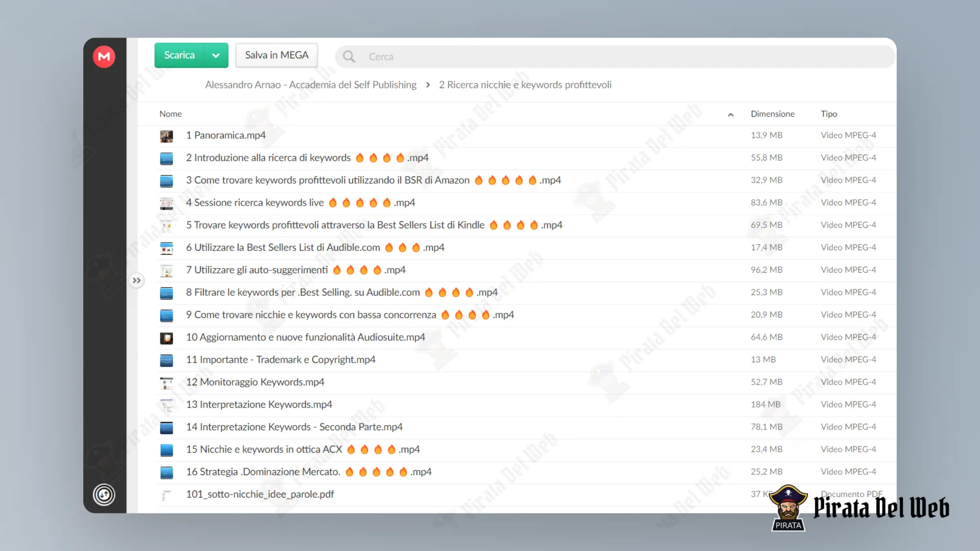Select 101_sotto-nicchie_idee_parole.pdf
Screen dimensions: 980x551
pyautogui.click(x=260, y=494)
